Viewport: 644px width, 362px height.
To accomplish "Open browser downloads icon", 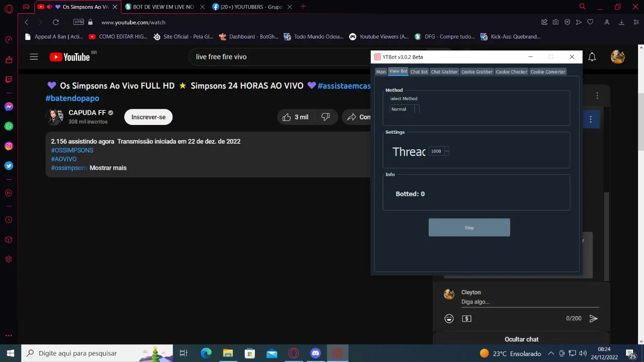I will click(621, 22).
